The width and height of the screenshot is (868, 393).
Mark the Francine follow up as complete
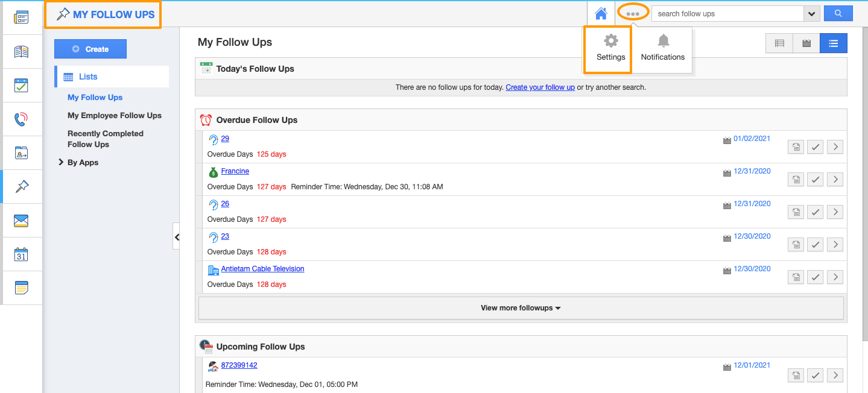(815, 179)
